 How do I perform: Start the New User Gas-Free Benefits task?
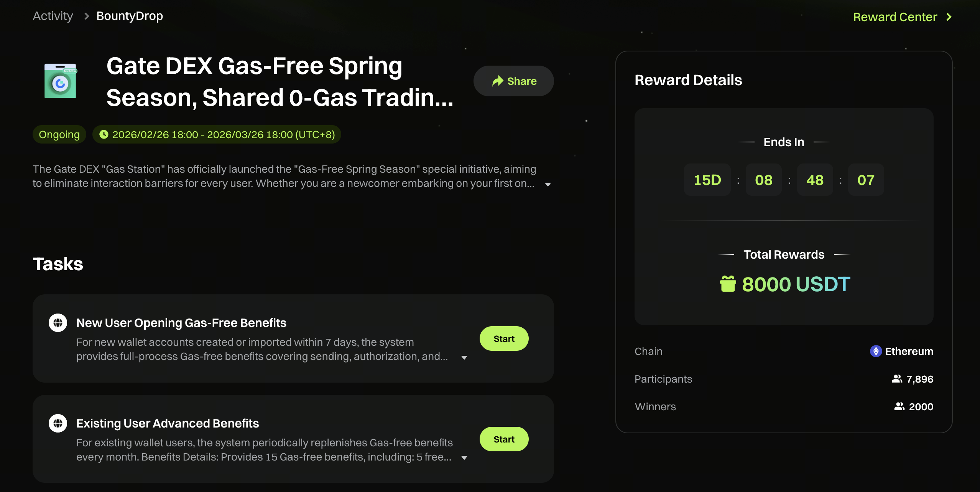[504, 338]
